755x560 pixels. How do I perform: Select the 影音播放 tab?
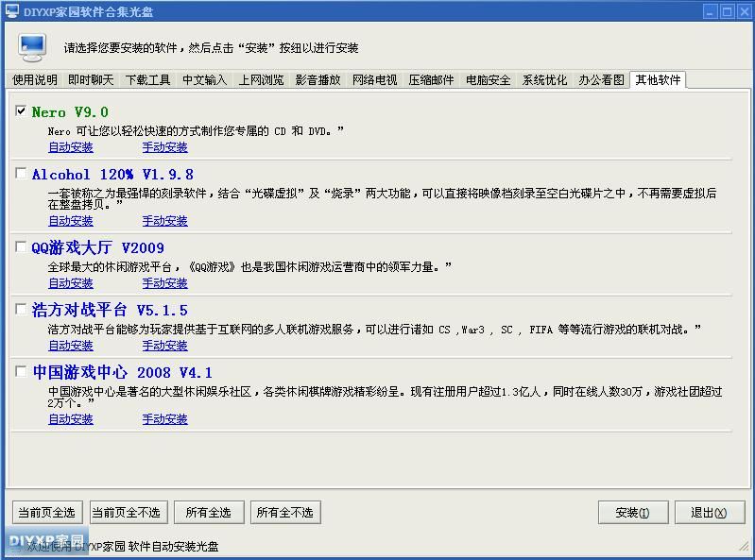317,80
